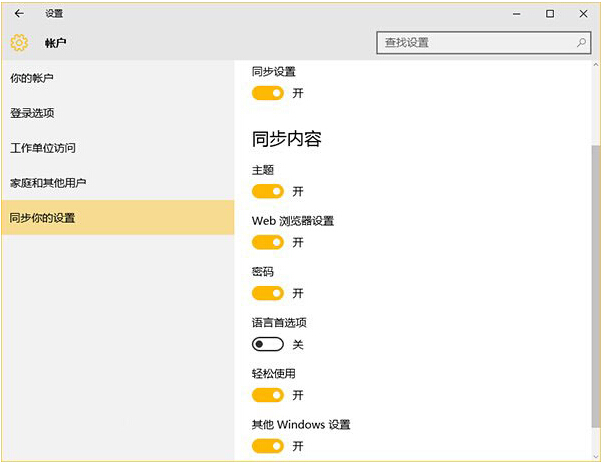Screen dimensions: 604x466
Task: Click the back arrow icon
Action: [19, 13]
